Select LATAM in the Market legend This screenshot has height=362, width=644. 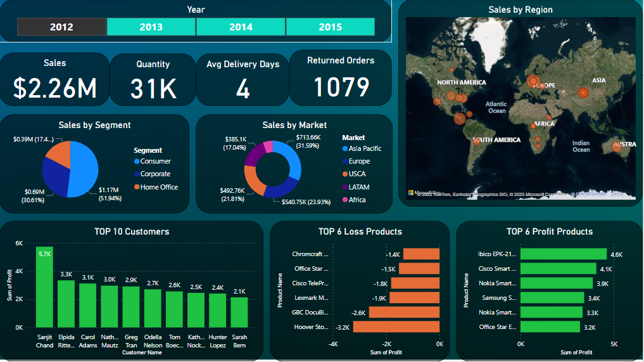(x=358, y=187)
